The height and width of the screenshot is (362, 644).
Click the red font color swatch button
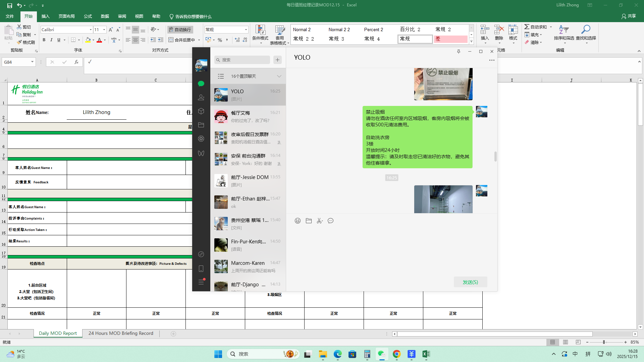(x=99, y=40)
